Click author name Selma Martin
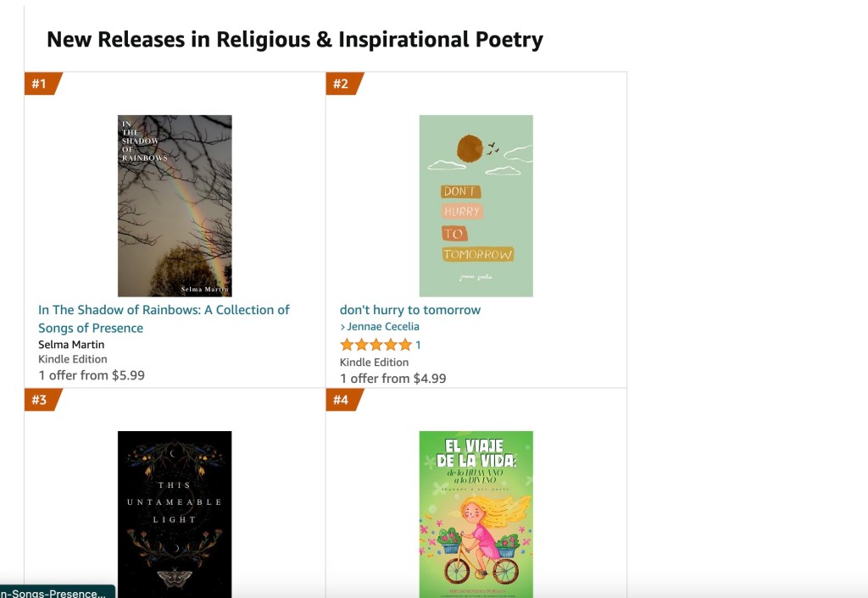Image resolution: width=868 pixels, height=598 pixels. (x=71, y=345)
